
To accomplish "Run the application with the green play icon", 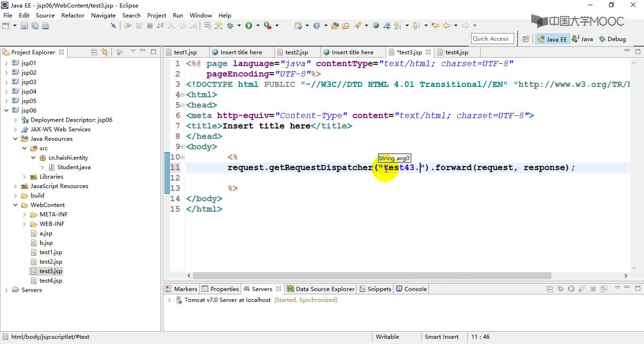I will (249, 26).
